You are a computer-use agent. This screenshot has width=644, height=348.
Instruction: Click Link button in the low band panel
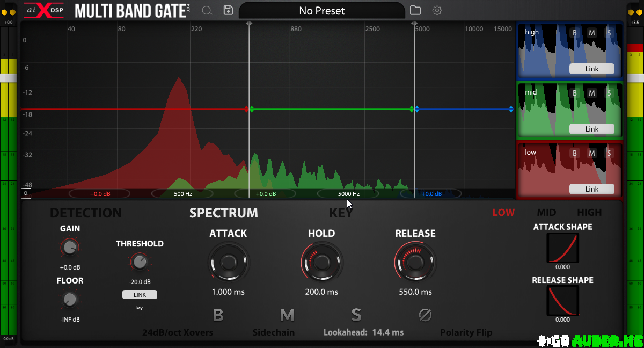(x=592, y=189)
